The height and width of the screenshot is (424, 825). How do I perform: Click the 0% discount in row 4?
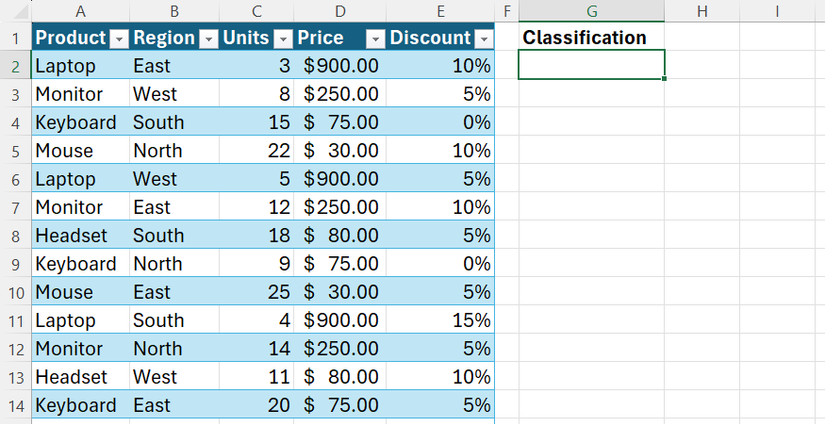[x=440, y=123]
